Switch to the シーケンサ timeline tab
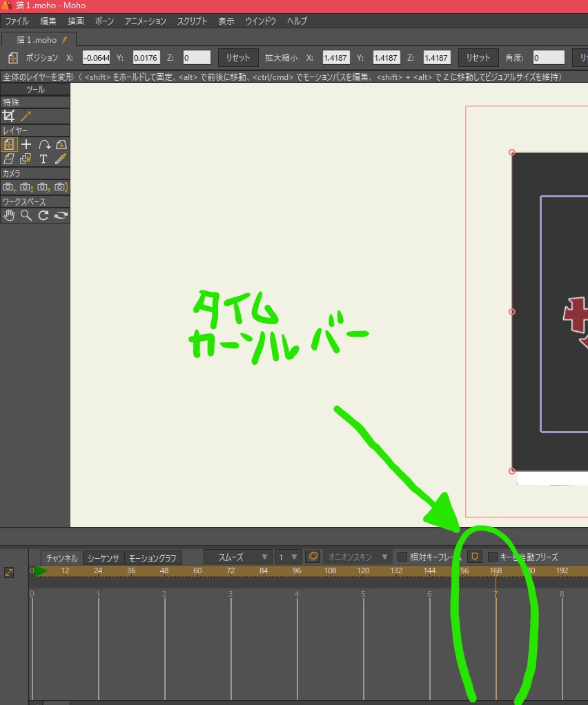Screen dimensions: 588x705 pos(103,558)
